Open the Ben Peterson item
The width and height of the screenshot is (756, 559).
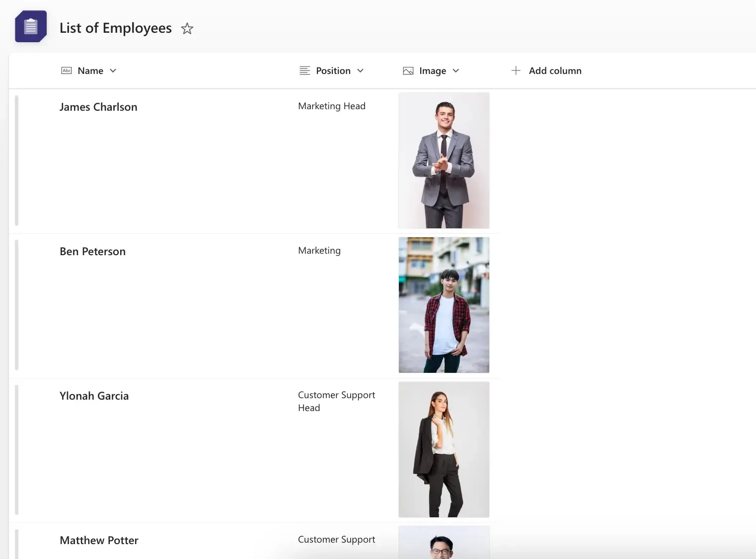click(92, 252)
